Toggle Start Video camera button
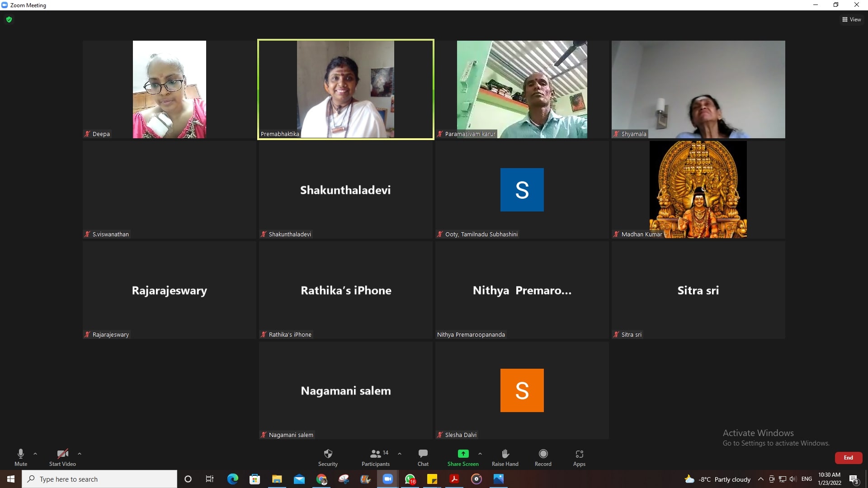The height and width of the screenshot is (488, 868). (x=62, y=454)
